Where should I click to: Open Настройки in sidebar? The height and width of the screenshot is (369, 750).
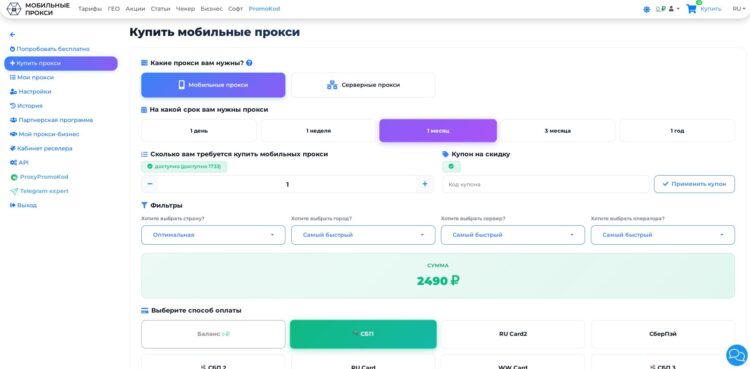point(31,91)
